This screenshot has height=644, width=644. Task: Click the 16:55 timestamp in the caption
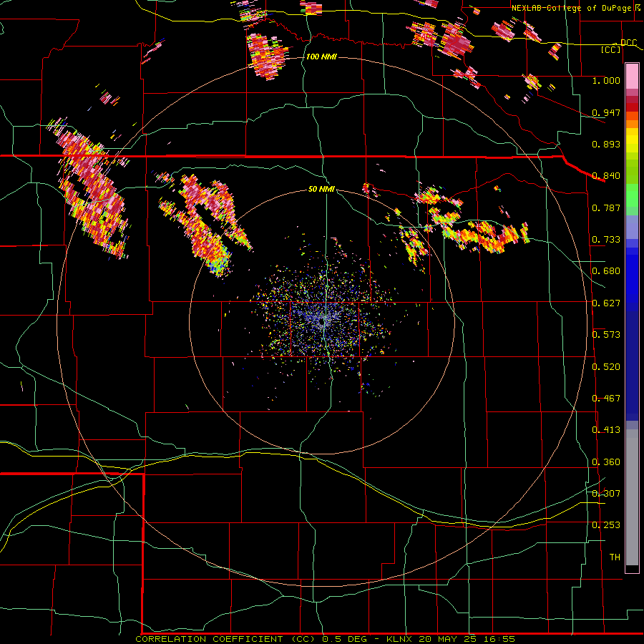499,639
